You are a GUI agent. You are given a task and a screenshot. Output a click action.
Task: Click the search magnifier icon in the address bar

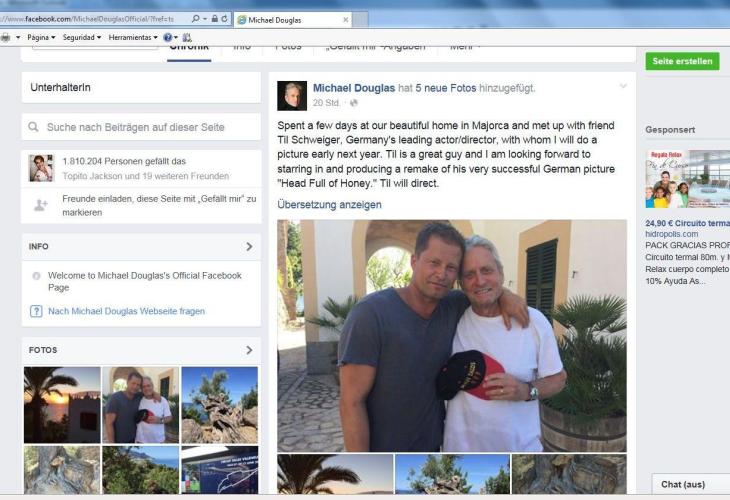click(196, 19)
